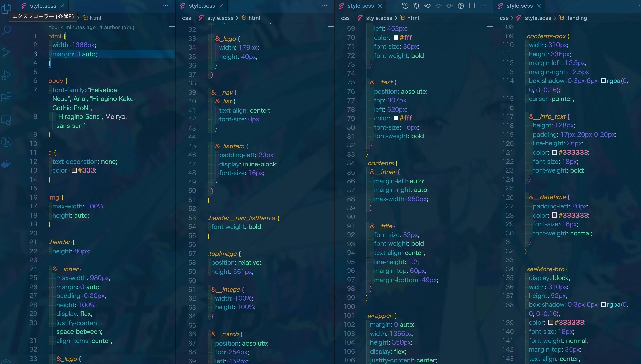The width and height of the screenshot is (641, 364).
Task: Open the Remote Explorer view
Action: [6, 120]
